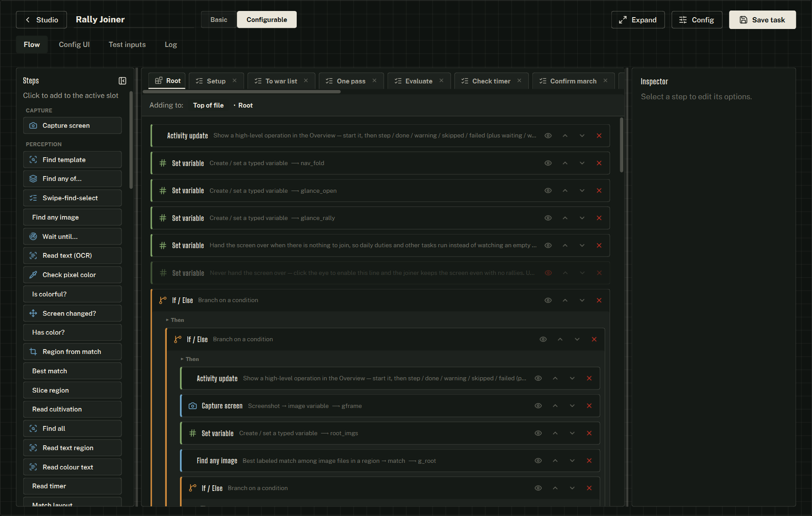Delete the glance_rally Set variable step
The height and width of the screenshot is (516, 812).
pyautogui.click(x=599, y=218)
